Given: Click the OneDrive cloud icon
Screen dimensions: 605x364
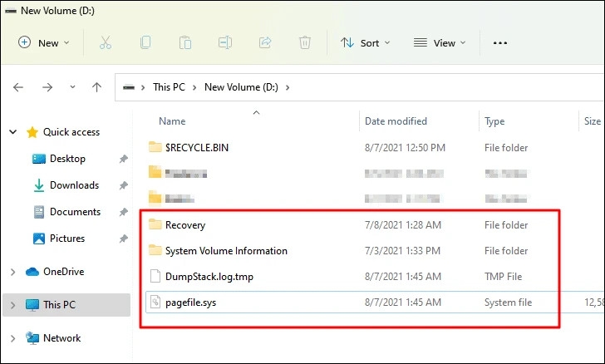Looking at the screenshot, I should click(x=32, y=272).
